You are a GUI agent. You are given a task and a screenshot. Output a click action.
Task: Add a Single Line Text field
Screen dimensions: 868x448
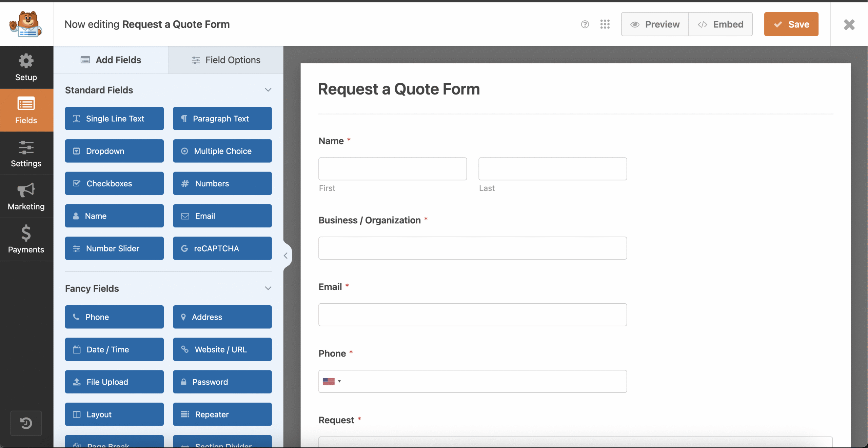point(114,119)
